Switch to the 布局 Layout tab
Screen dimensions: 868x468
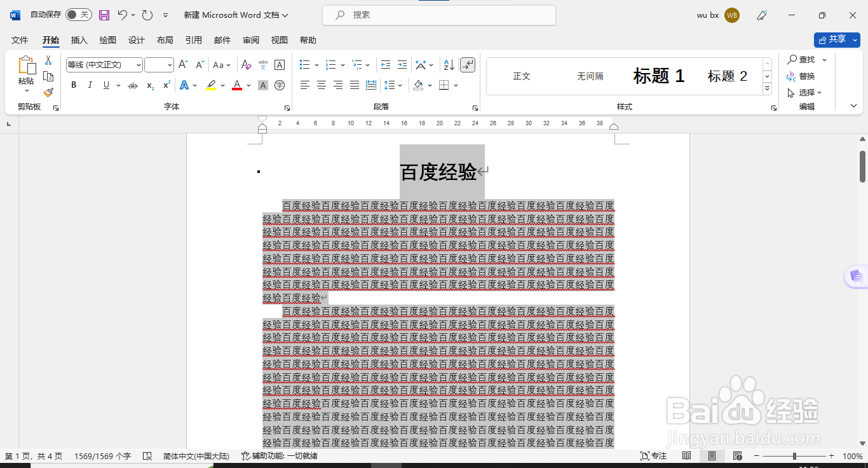pos(165,40)
